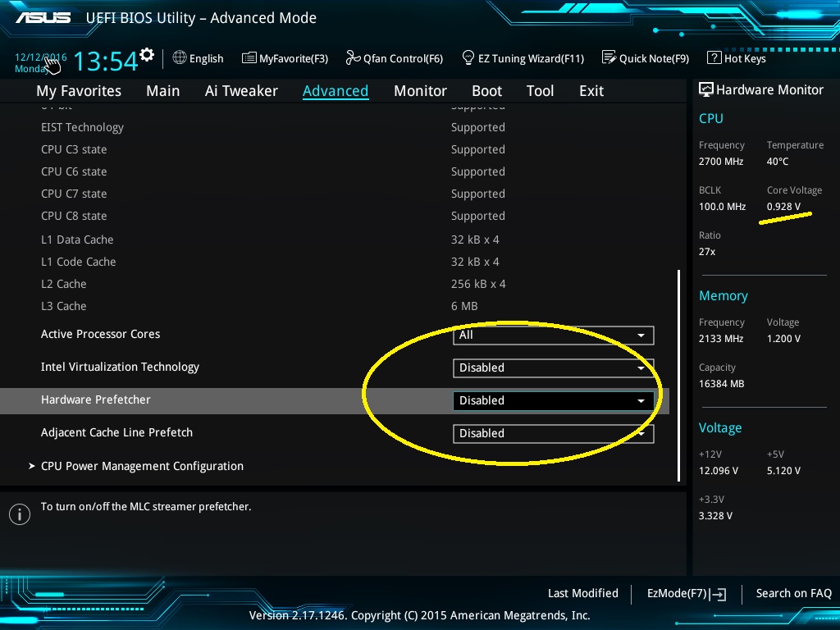Open the Adjacent Cache Line Prefetch dropdown
The image size is (840, 630).
coord(554,433)
